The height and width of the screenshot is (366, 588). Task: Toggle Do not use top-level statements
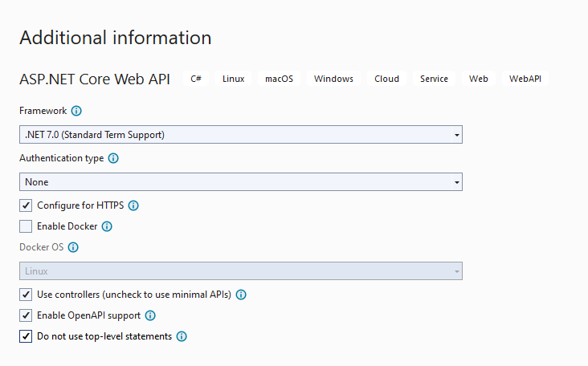click(27, 336)
